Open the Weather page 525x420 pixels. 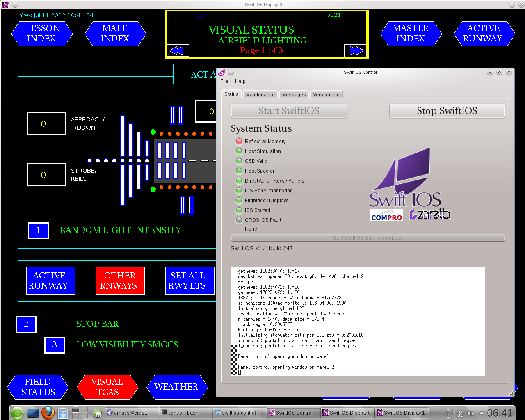pyautogui.click(x=177, y=387)
